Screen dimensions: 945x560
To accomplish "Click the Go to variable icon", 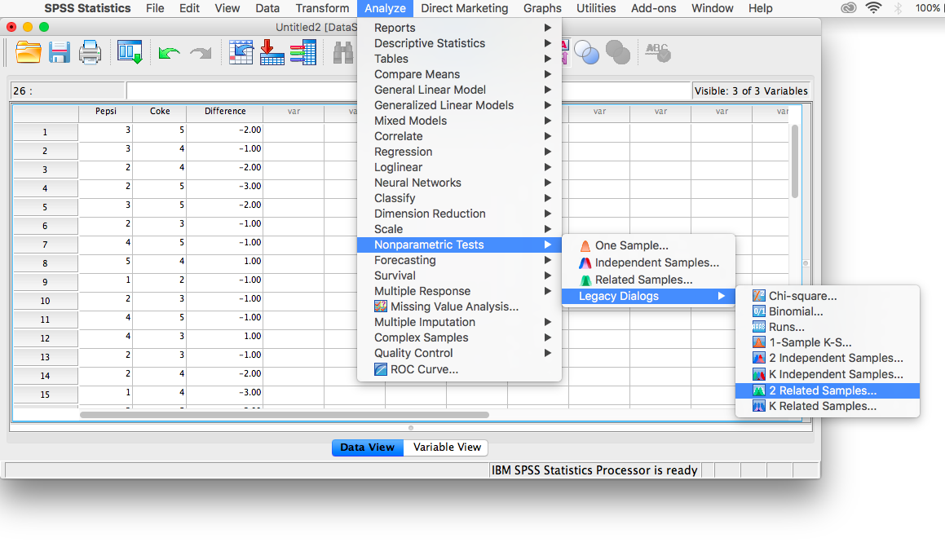I will [272, 53].
